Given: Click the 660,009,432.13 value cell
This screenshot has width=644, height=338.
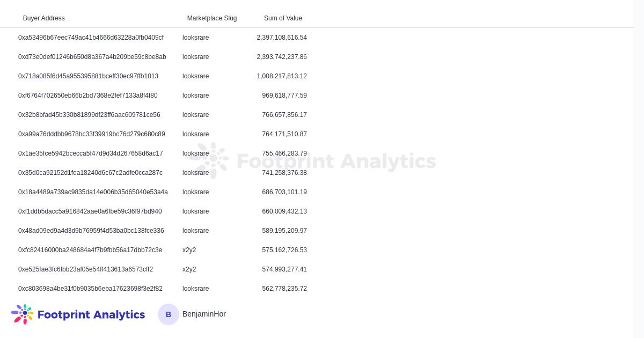Looking at the screenshot, I should 284,211.
